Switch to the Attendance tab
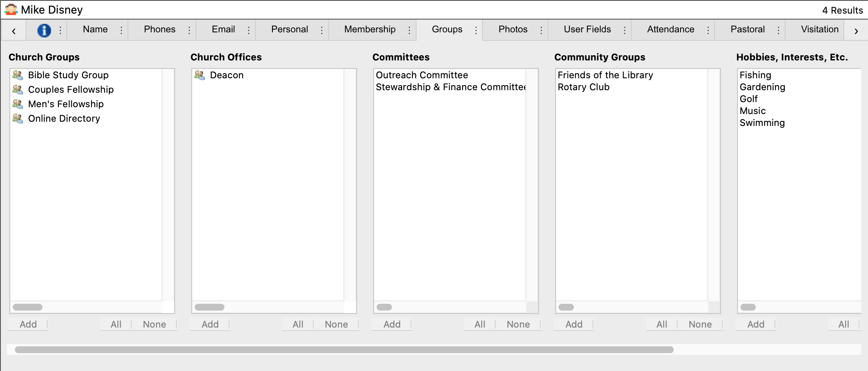This screenshot has height=371, width=868. coord(670,29)
